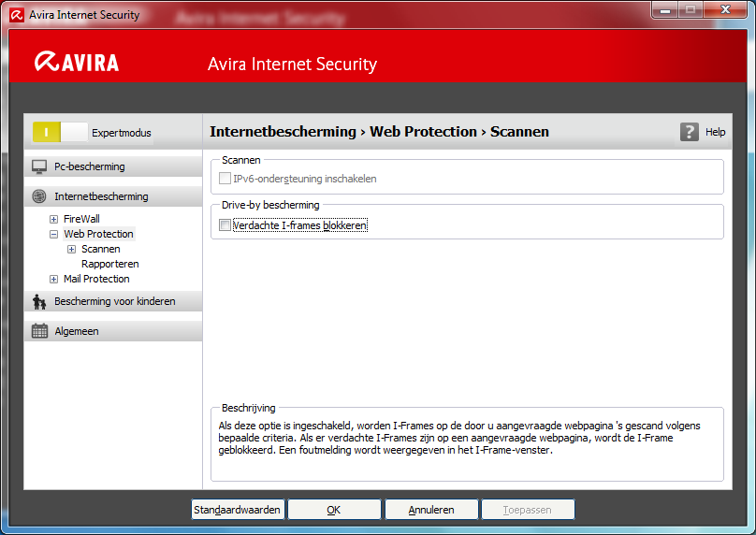
Task: Confirm settings with the OK button
Action: 334,510
